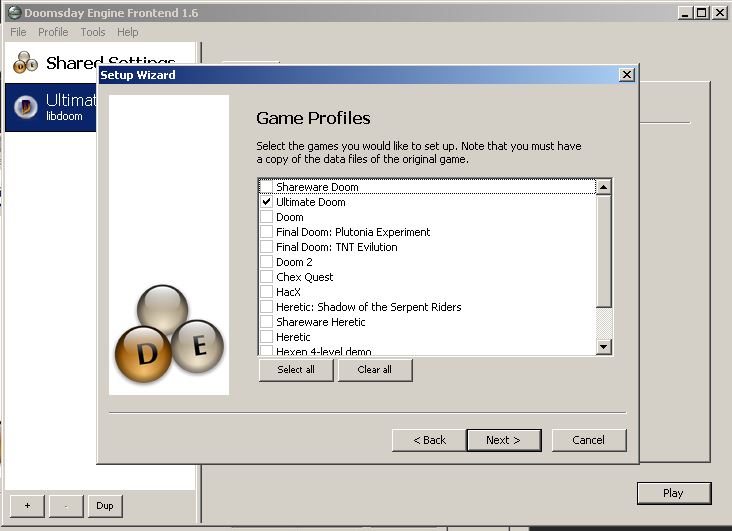Click the game list scrollbar thumb
The width and height of the screenshot is (732, 531).
pos(604,251)
